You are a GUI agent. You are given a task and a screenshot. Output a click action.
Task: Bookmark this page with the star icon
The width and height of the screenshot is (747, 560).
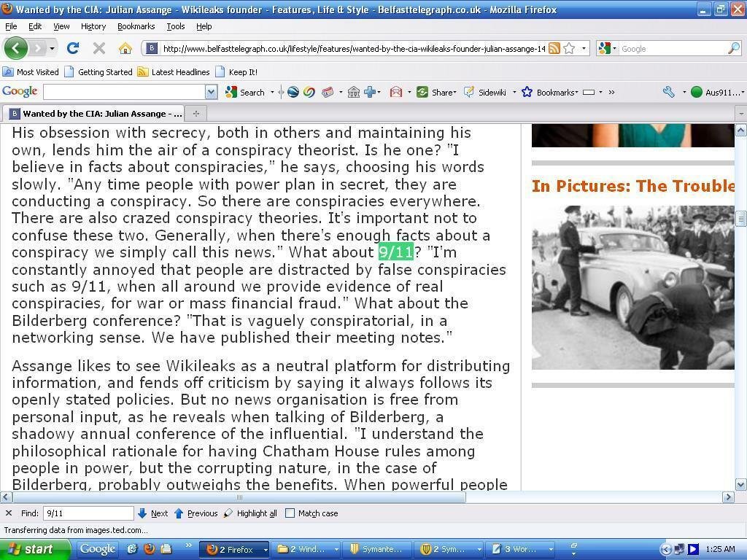point(569,48)
